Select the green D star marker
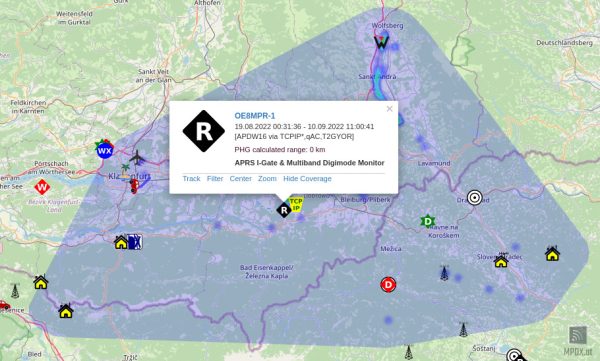Image resolution: width=600 pixels, height=361 pixels. pyautogui.click(x=428, y=221)
